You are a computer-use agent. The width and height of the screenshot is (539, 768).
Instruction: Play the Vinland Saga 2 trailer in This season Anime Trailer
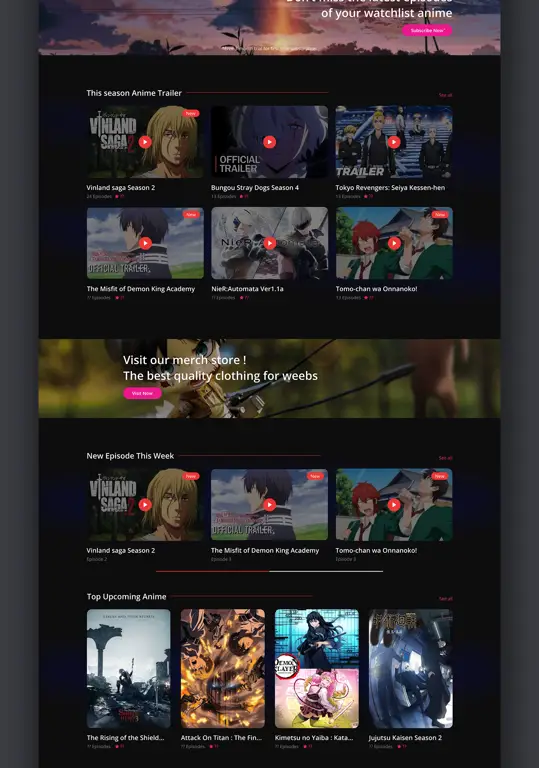point(145,142)
